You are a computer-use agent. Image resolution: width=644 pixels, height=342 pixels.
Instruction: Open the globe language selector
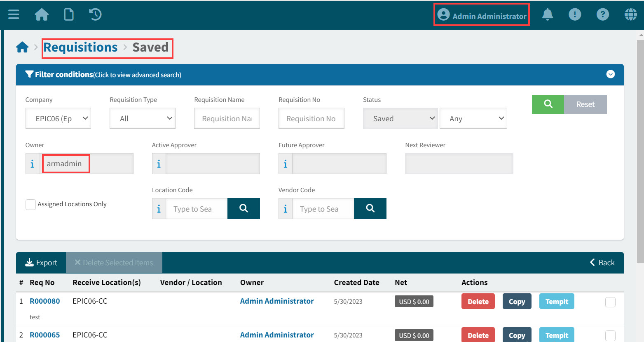click(x=630, y=15)
